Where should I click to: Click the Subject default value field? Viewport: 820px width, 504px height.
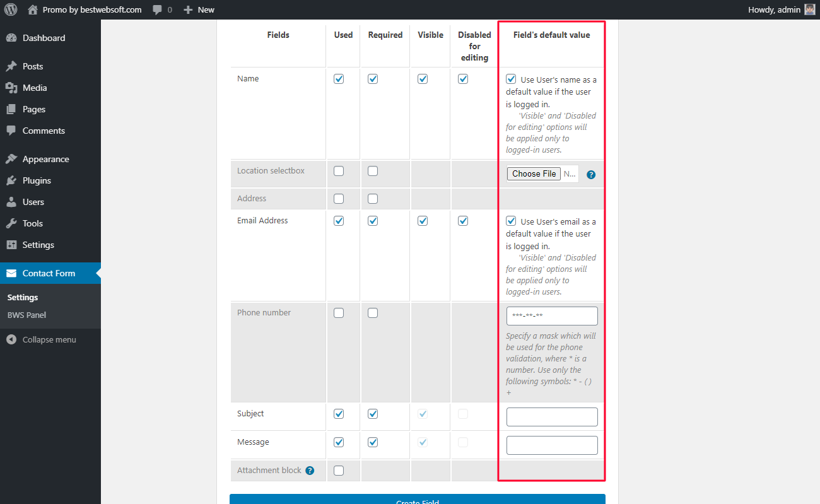pyautogui.click(x=552, y=417)
